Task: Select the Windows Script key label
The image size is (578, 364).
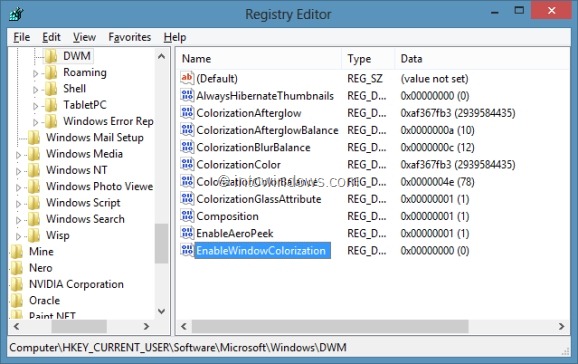Action: click(x=83, y=203)
